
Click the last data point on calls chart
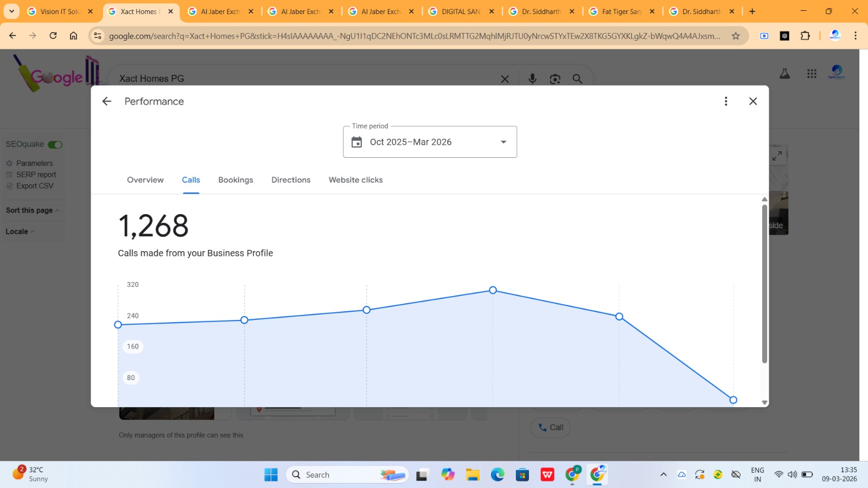coord(733,400)
